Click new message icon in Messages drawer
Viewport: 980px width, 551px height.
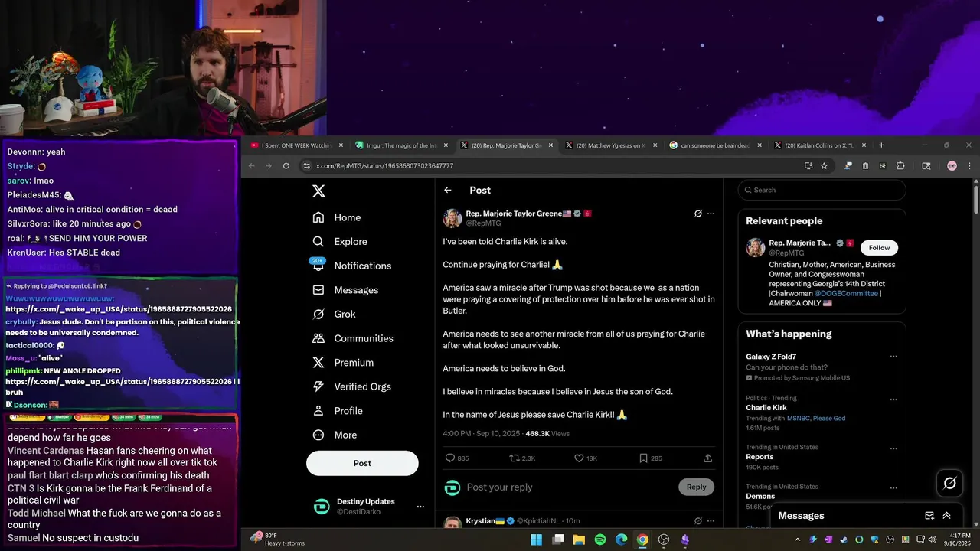coord(929,516)
